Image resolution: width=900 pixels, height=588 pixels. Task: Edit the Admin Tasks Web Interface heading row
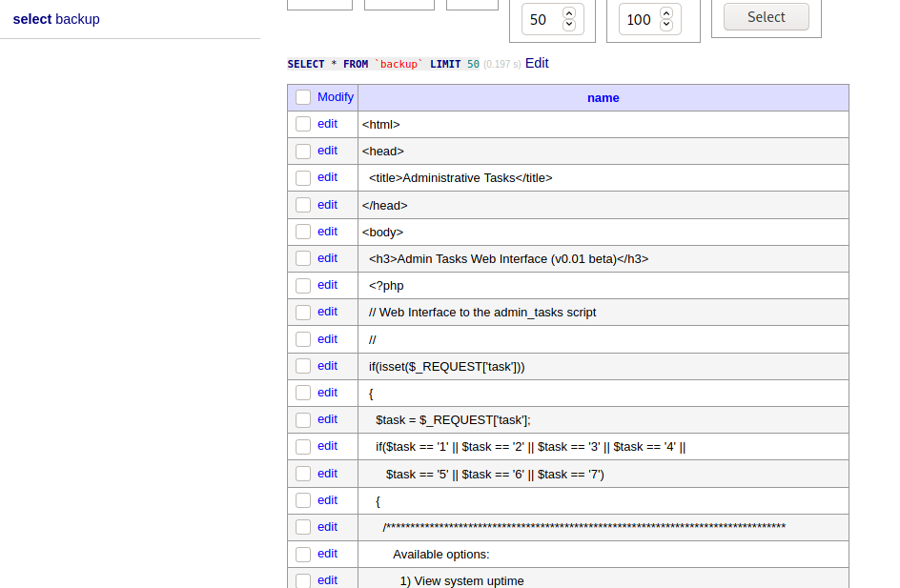327,258
